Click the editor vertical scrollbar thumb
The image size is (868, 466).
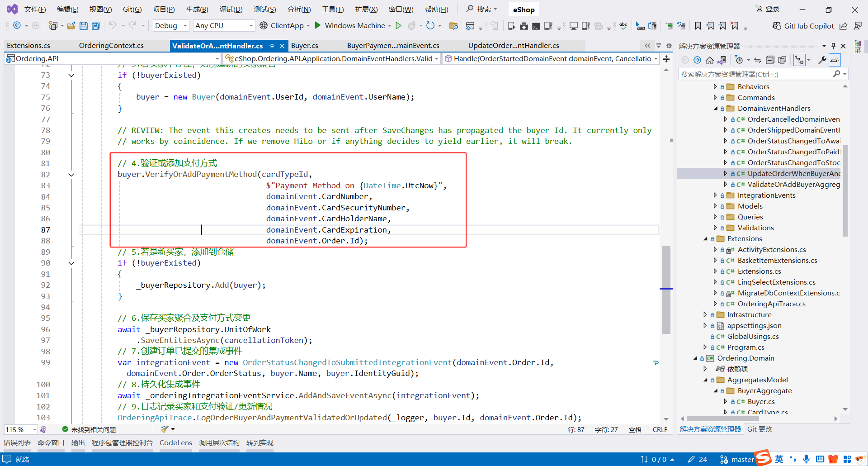(x=666, y=290)
